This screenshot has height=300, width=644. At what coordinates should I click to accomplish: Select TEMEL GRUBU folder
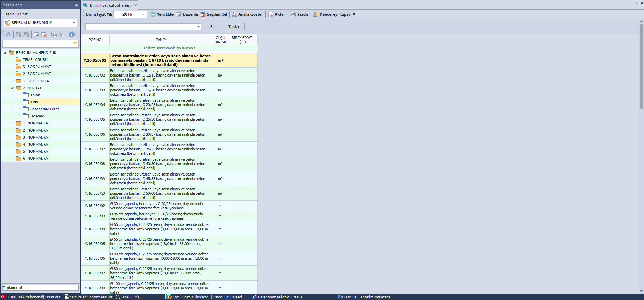[x=35, y=60]
